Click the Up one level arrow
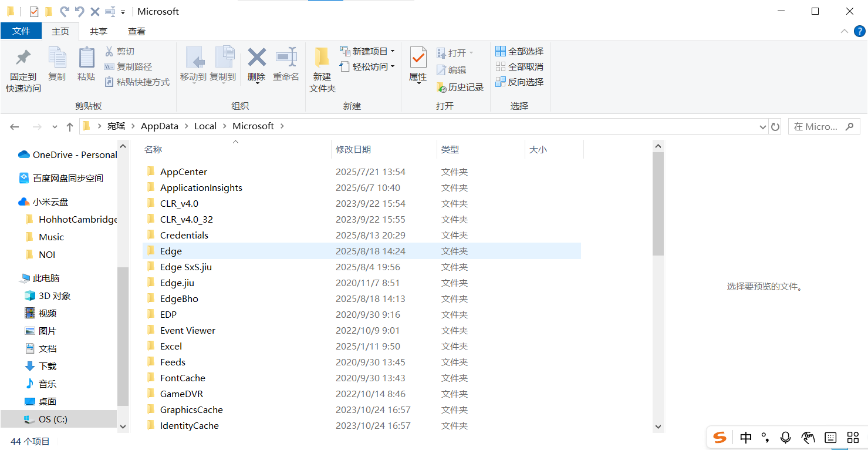Image resolution: width=868 pixels, height=450 pixels. click(x=70, y=126)
